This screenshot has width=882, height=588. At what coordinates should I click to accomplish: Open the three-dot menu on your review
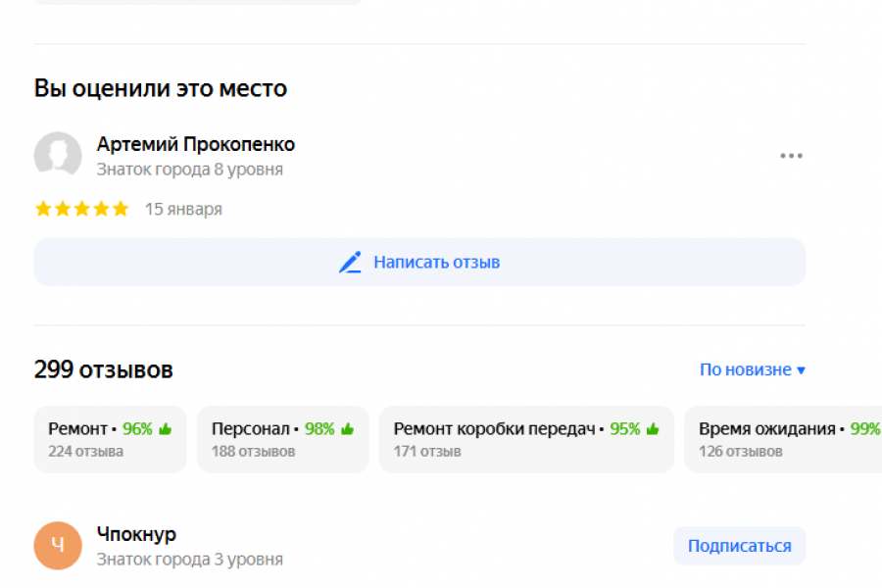791,156
